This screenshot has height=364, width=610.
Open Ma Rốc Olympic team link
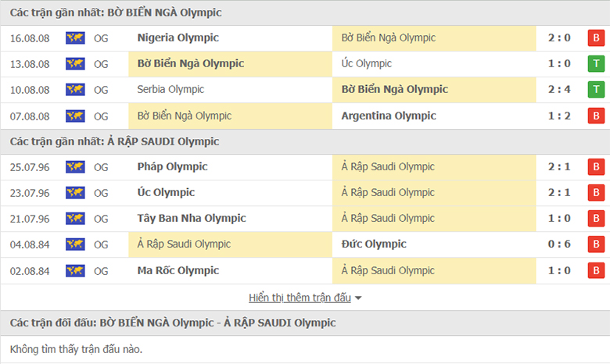click(x=178, y=270)
